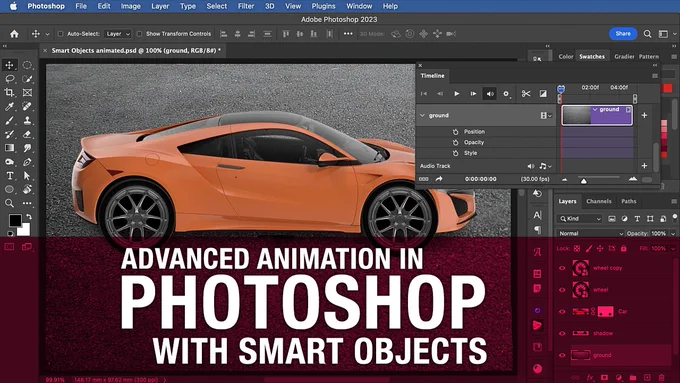This screenshot has width=680, height=383.
Task: Click the Home icon in options bar
Action: pyautogui.click(x=14, y=34)
